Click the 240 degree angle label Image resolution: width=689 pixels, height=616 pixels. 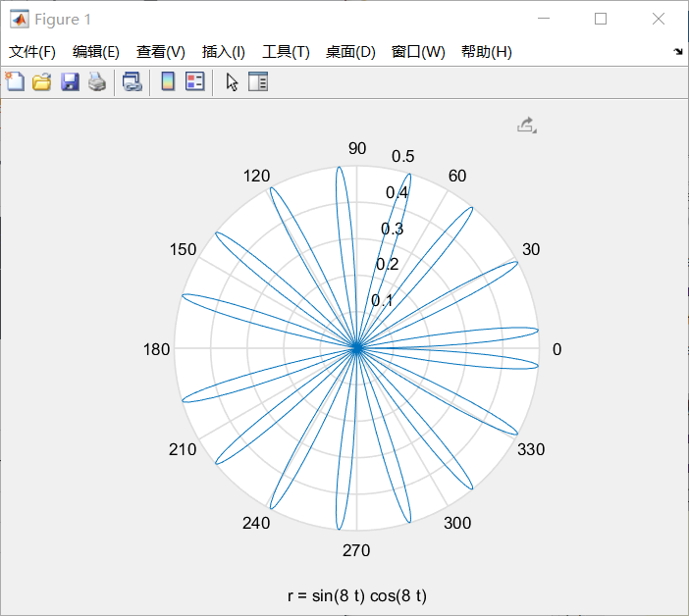tap(256, 523)
